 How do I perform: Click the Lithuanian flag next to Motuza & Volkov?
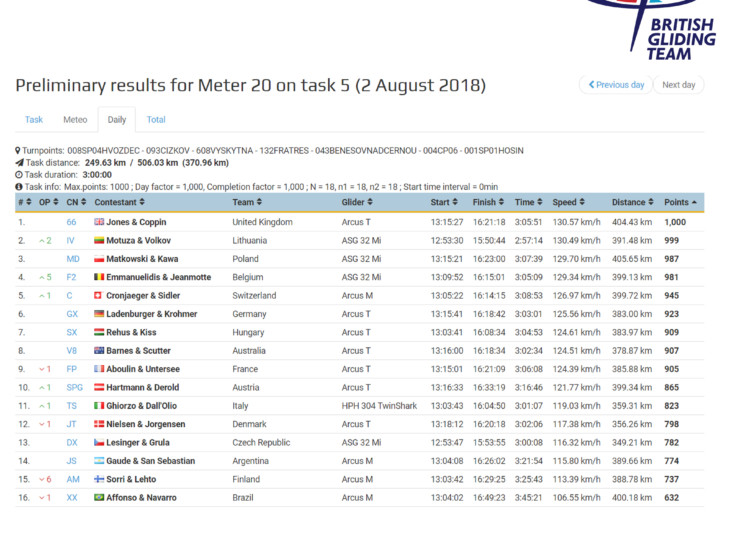coord(99,241)
